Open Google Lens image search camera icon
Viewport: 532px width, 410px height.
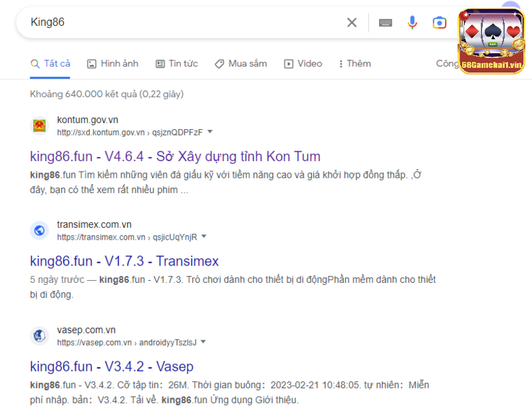click(x=440, y=23)
